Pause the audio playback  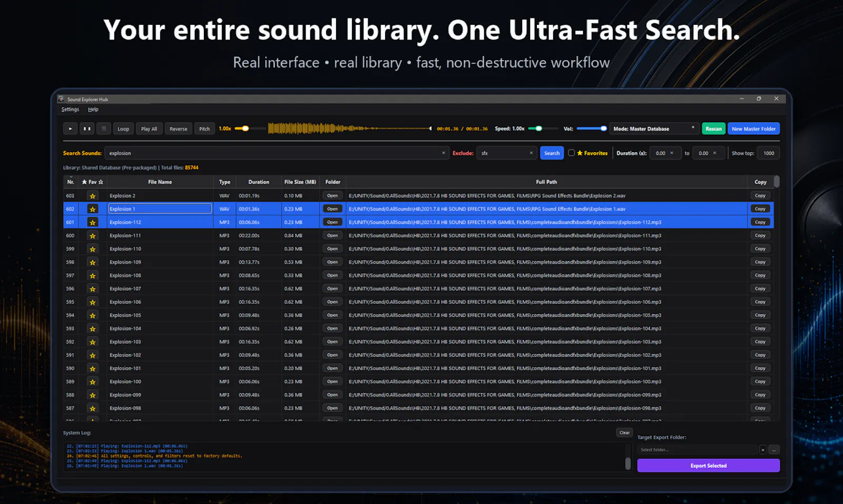click(87, 129)
